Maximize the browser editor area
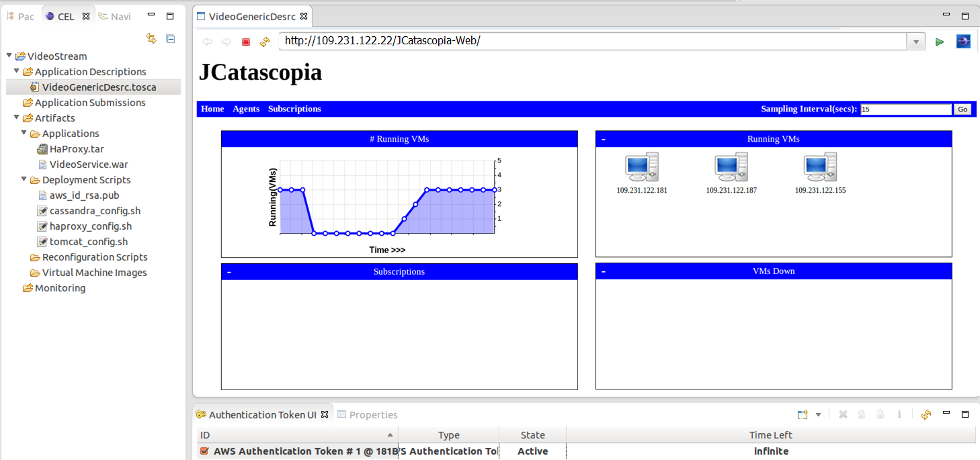 point(965,16)
